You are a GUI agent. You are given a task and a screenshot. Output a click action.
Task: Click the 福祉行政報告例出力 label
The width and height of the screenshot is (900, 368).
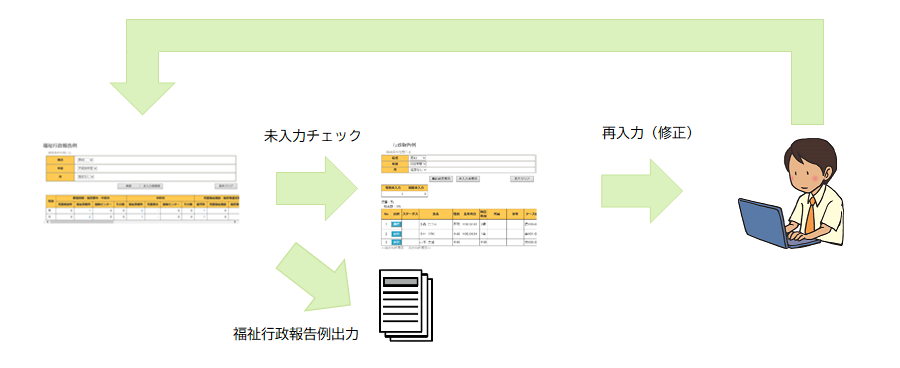pos(296,334)
